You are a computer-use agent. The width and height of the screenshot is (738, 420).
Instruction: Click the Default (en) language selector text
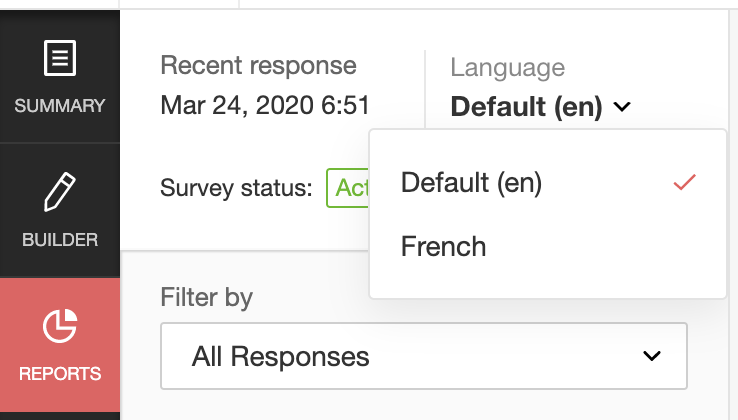526,106
